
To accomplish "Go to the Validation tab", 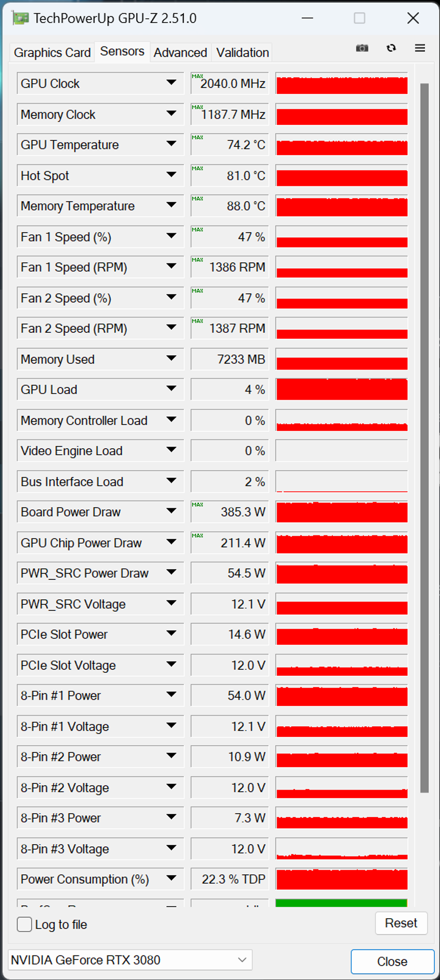I will coord(242,53).
